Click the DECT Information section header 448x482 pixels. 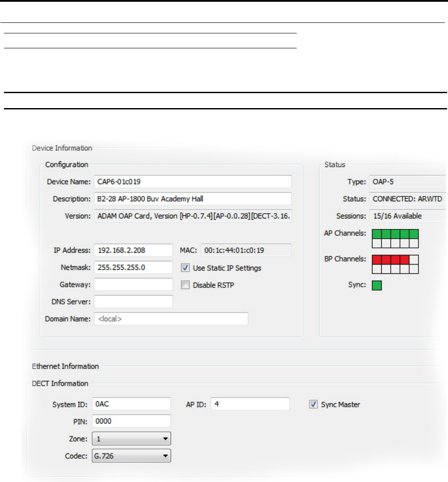tap(60, 383)
